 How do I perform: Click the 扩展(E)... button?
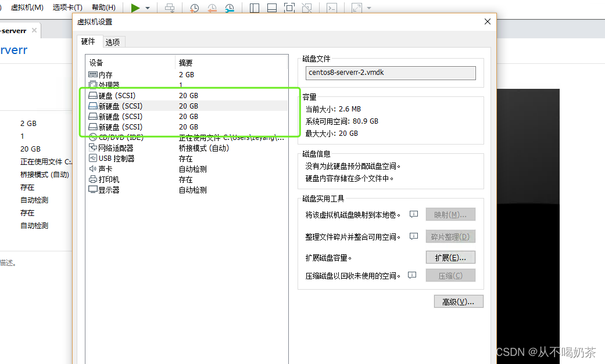[450, 258]
